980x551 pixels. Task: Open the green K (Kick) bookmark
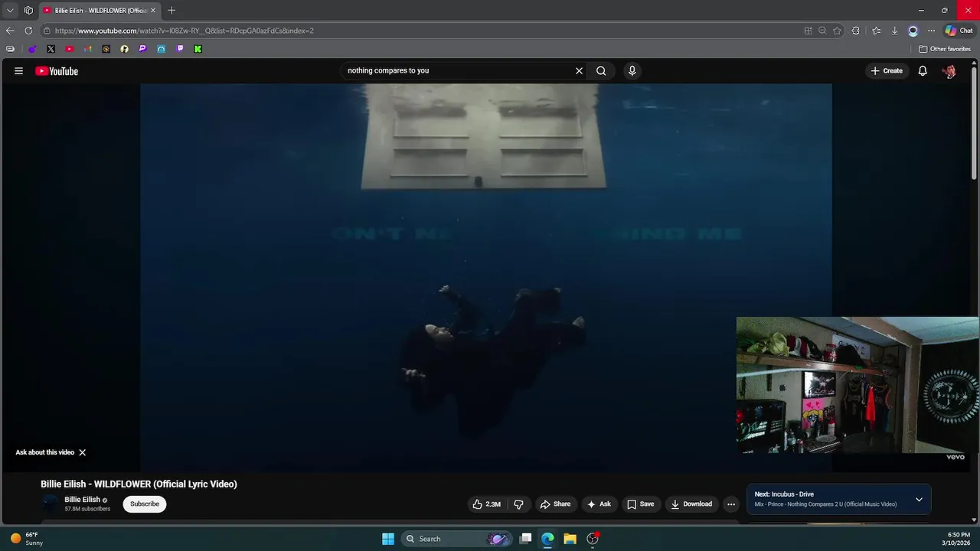[198, 49]
